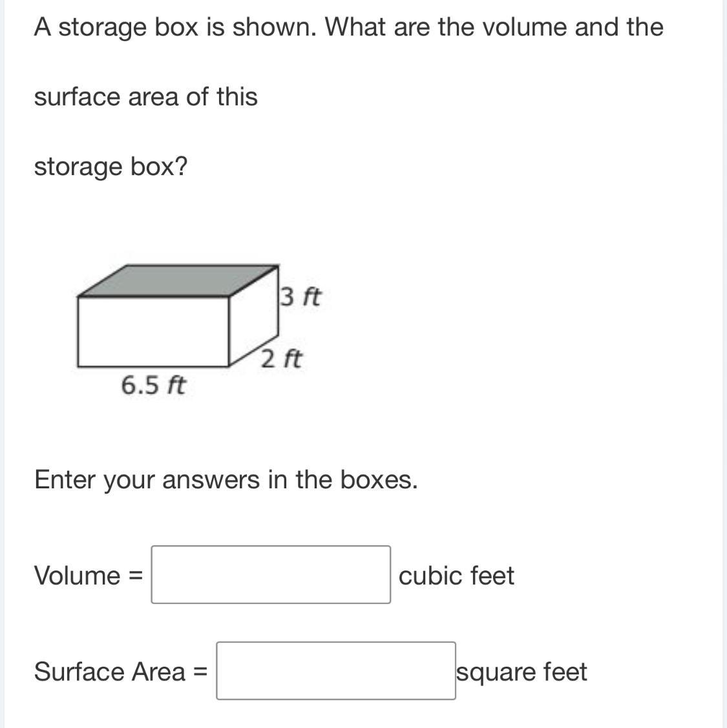Click the Volume answer input box
Image resolution: width=727 pixels, height=728 pixels.
coord(271,574)
